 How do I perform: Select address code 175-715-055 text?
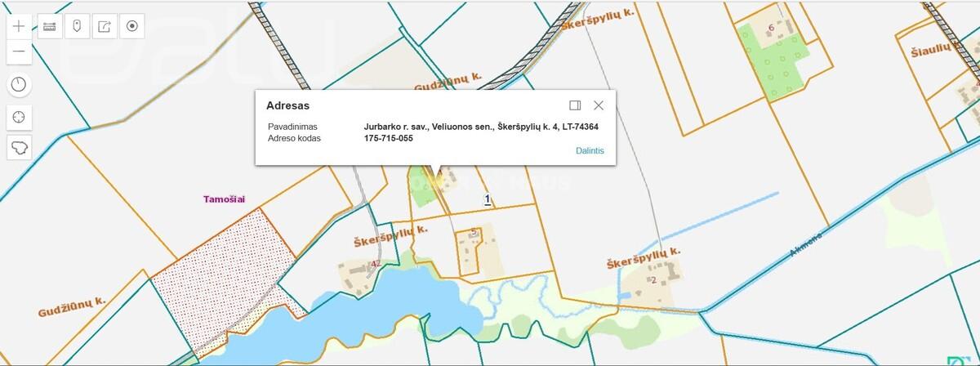[x=388, y=138]
